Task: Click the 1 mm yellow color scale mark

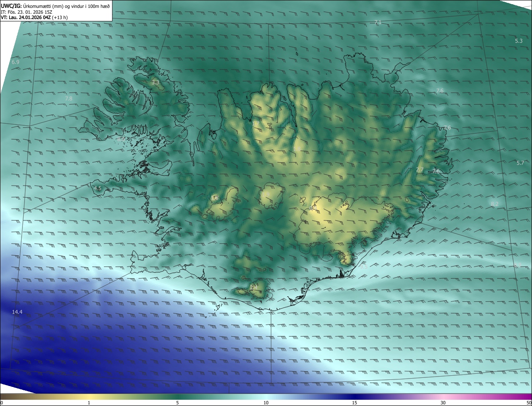Action: coord(89,403)
